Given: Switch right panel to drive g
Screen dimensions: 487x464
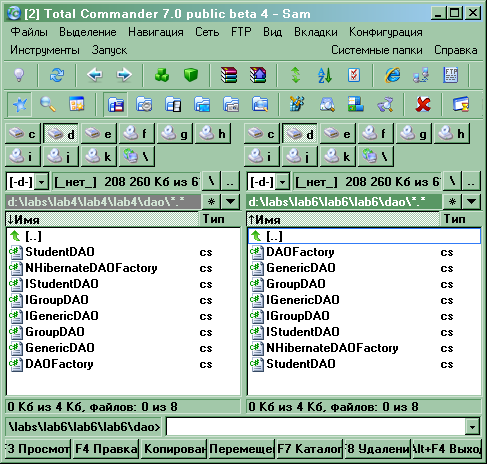Looking at the screenshot, I should point(414,134).
